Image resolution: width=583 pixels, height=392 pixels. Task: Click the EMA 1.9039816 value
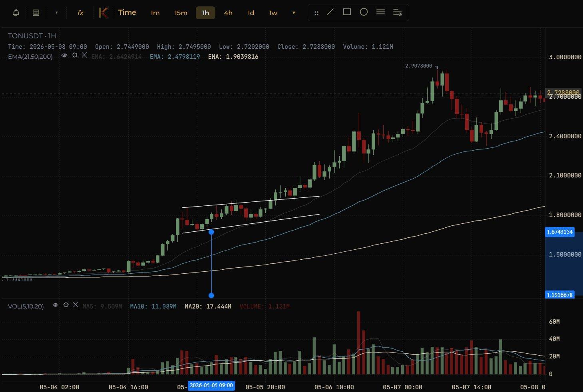[x=233, y=57]
